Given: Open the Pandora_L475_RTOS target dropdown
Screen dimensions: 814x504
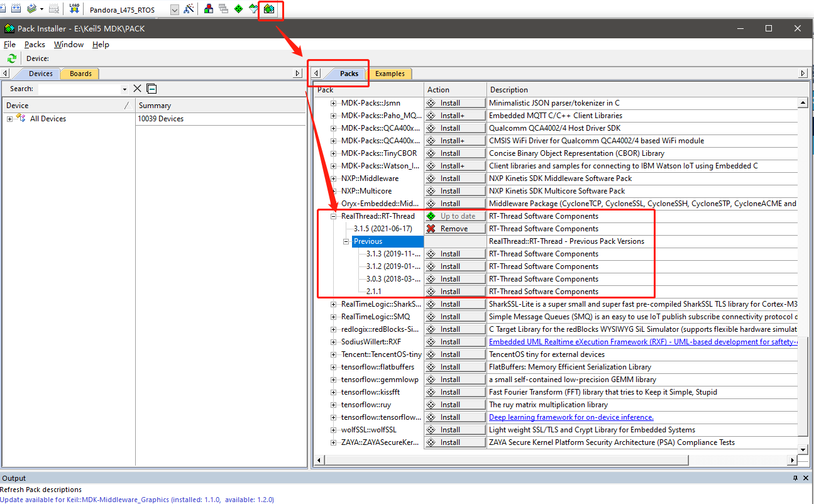Looking at the screenshot, I should 174,9.
